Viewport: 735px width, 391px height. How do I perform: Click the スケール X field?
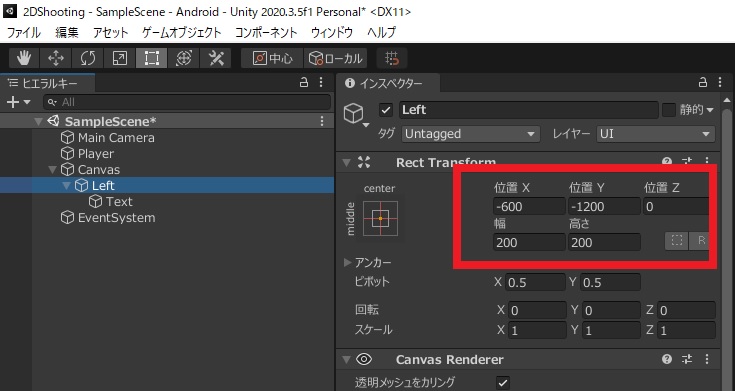(538, 331)
